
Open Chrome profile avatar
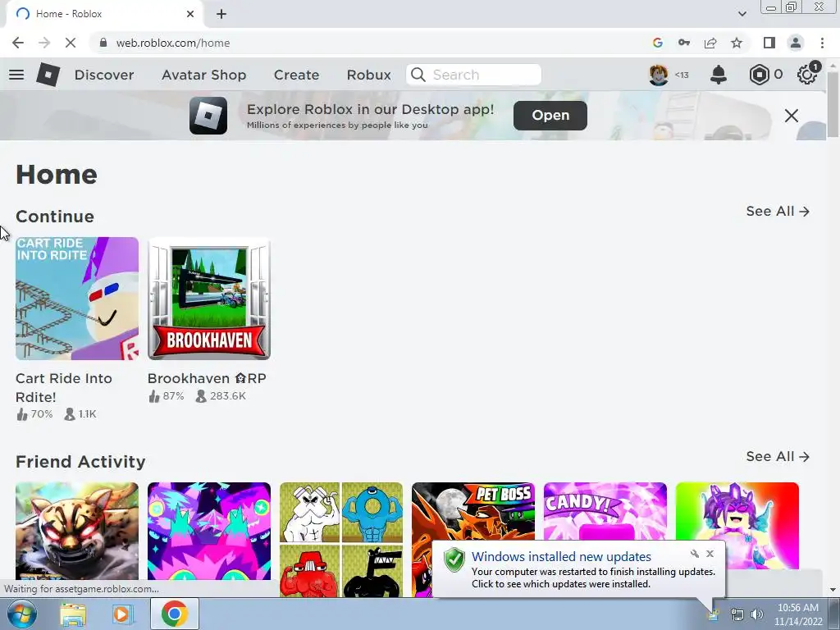(796, 43)
